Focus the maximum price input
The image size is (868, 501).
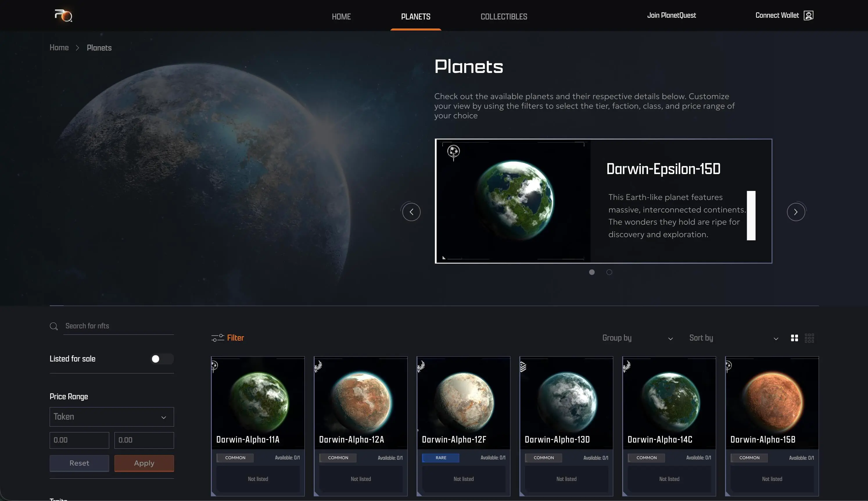144,440
